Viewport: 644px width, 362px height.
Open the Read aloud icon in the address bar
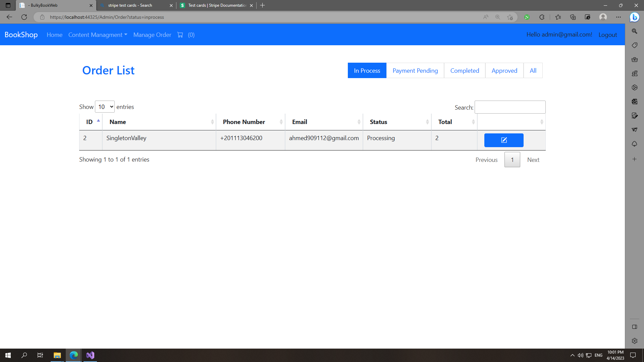pos(485,17)
